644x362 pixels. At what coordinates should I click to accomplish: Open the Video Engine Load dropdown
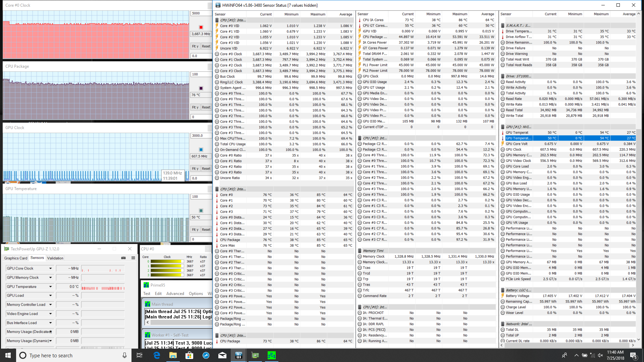[51, 314]
